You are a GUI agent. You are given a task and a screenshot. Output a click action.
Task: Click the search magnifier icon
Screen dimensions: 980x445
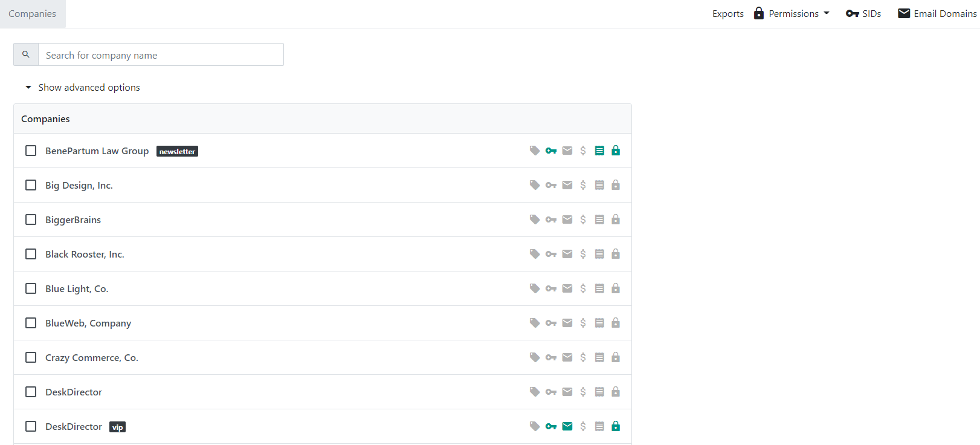pos(26,54)
